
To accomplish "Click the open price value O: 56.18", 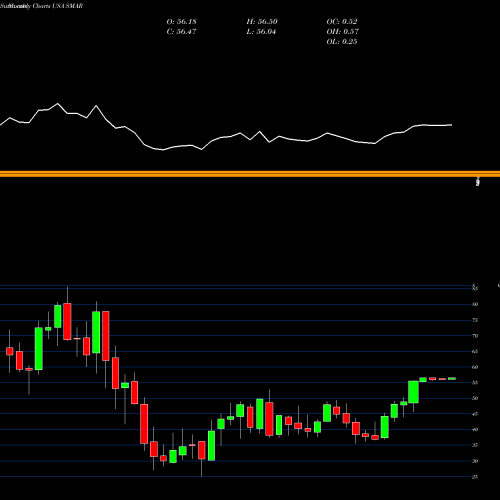I will [181, 22].
